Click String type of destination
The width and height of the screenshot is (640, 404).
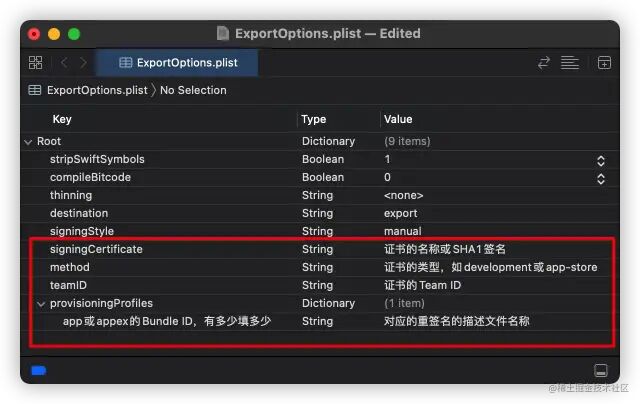click(x=318, y=213)
